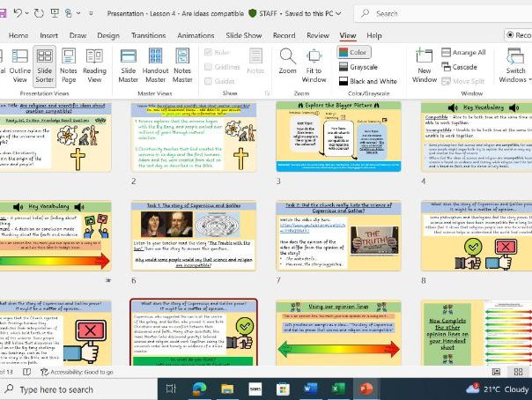
Task: Open the Switch Windows dropdown
Action: 515,65
